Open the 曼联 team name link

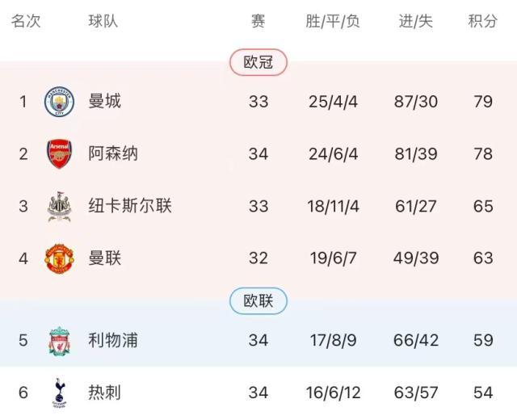coord(104,258)
